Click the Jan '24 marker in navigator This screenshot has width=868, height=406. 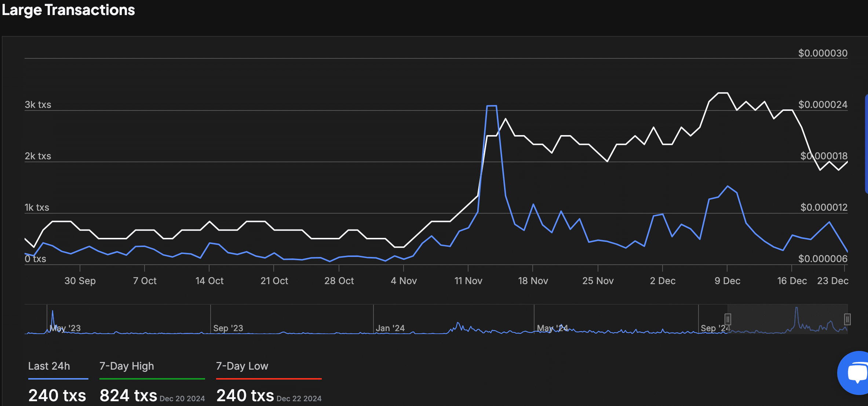click(x=390, y=328)
